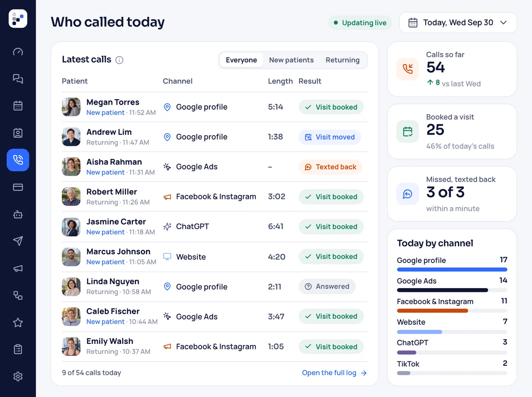Click the Google profile pin icon in Megan Torres row

[x=167, y=107]
